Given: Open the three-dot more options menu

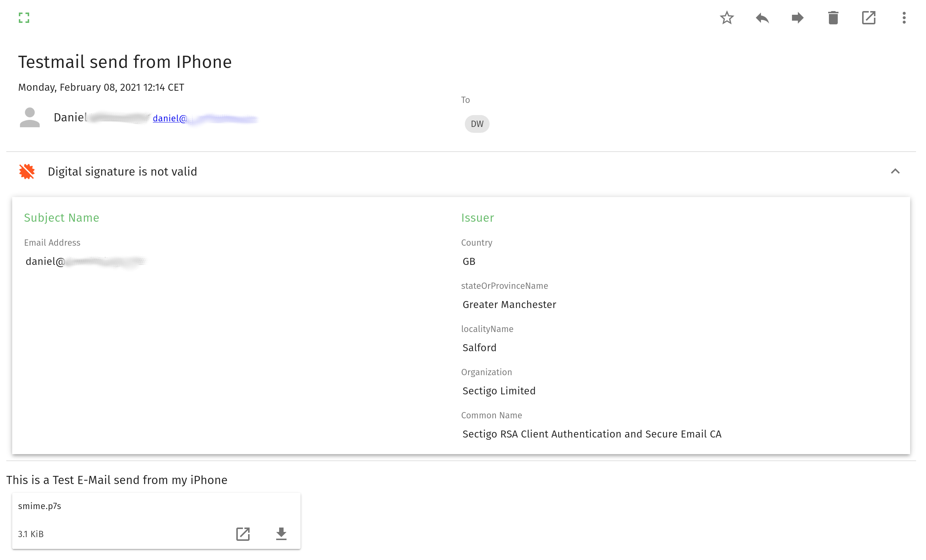Looking at the screenshot, I should [x=904, y=18].
